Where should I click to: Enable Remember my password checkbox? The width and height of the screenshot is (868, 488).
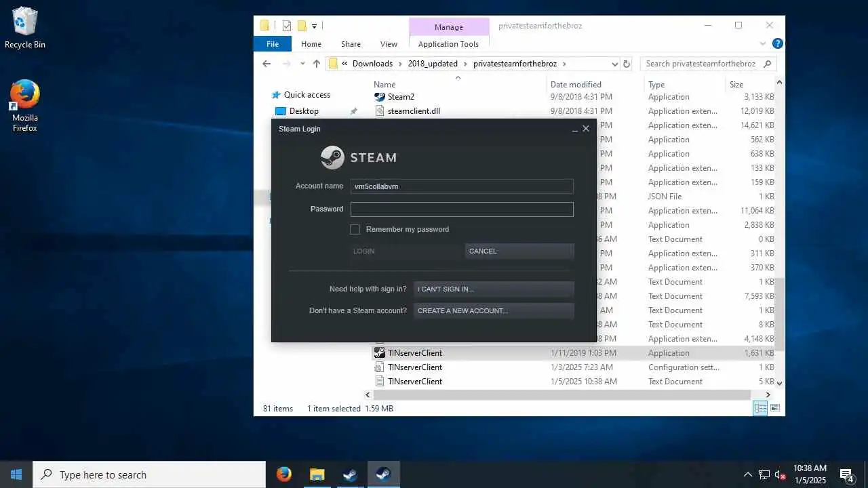point(355,229)
